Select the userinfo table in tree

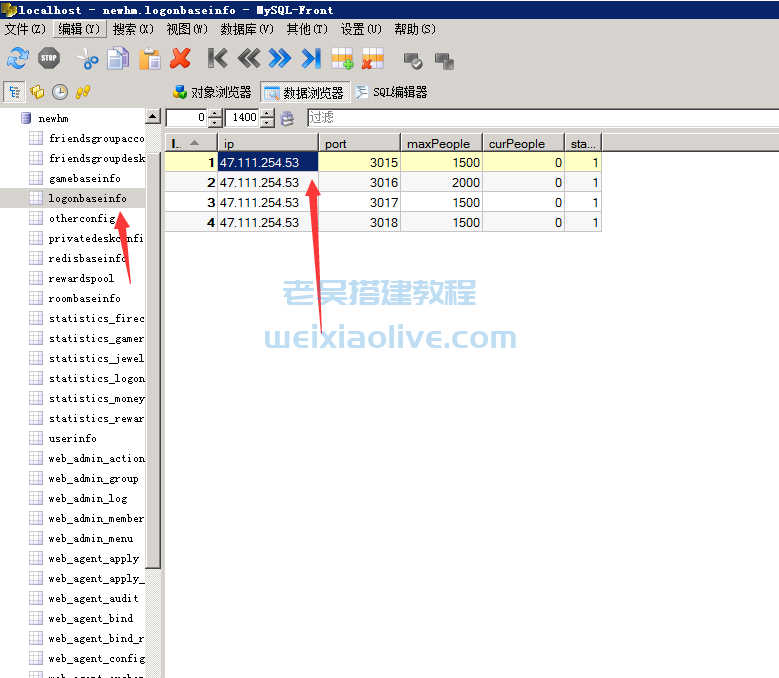[72, 438]
